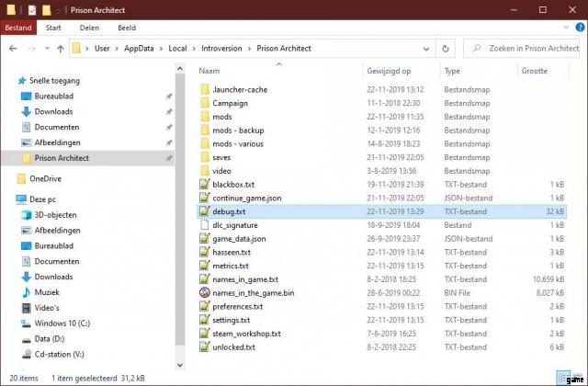The height and width of the screenshot is (386, 588).
Task: Select the mods folder
Action: click(222, 117)
